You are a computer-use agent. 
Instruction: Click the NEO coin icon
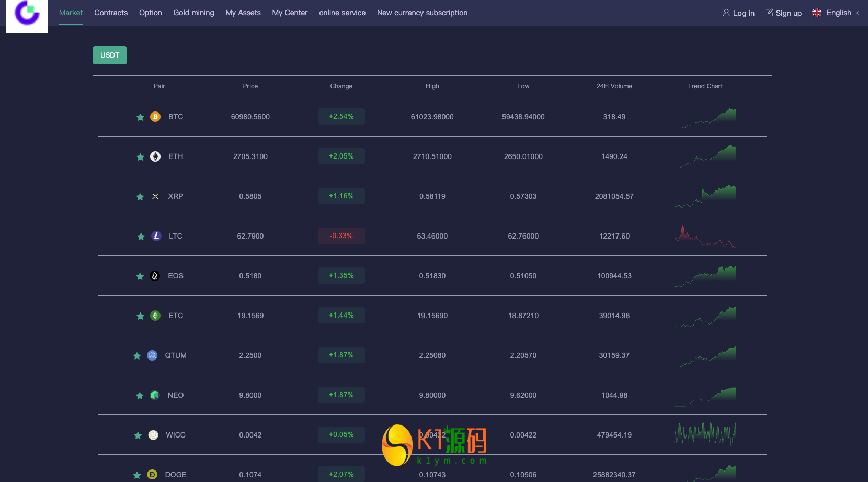[155, 395]
